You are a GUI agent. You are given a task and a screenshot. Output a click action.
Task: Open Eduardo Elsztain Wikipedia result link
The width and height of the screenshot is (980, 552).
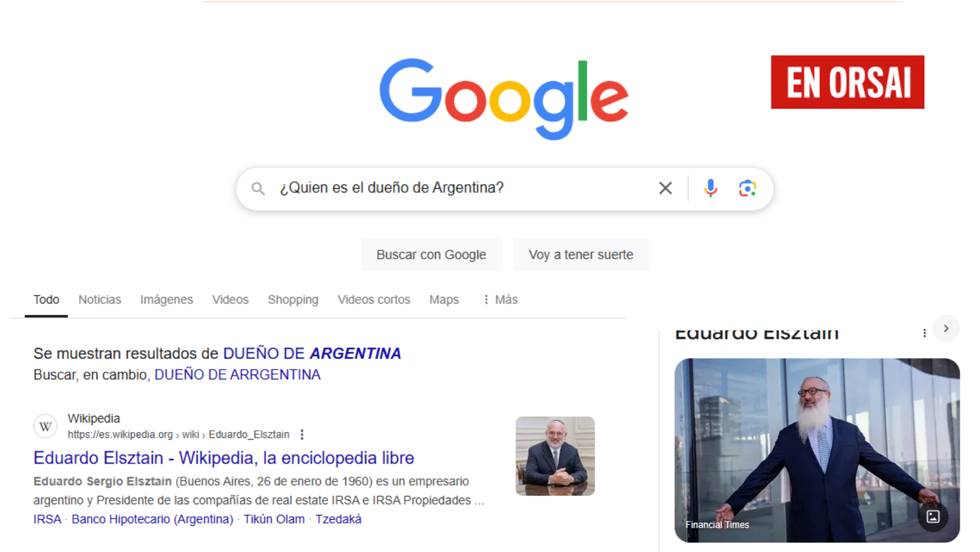pyautogui.click(x=223, y=458)
